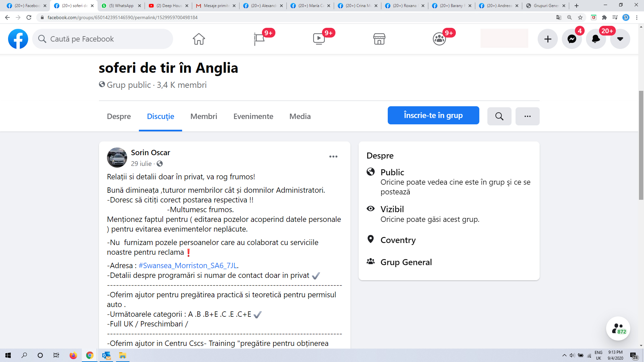Screen dimensions: 644x362
Task: Open Outlook from the taskbar
Action: point(106,355)
